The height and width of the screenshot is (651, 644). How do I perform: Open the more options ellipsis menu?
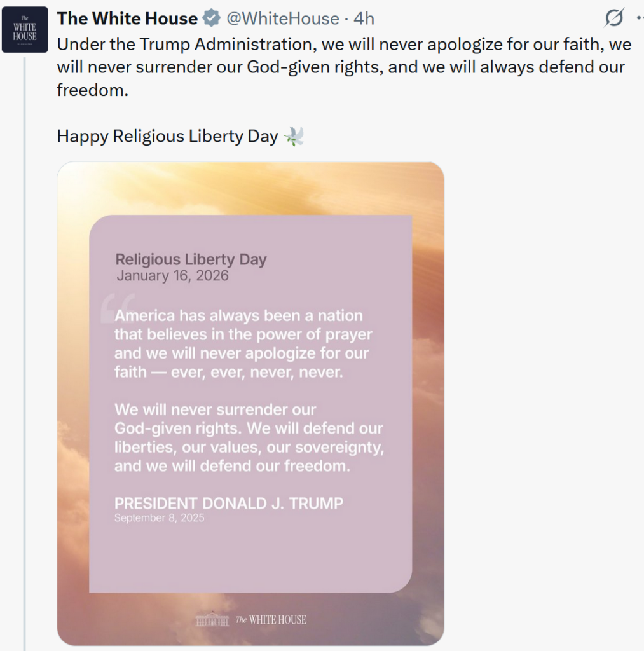pyautogui.click(x=640, y=18)
